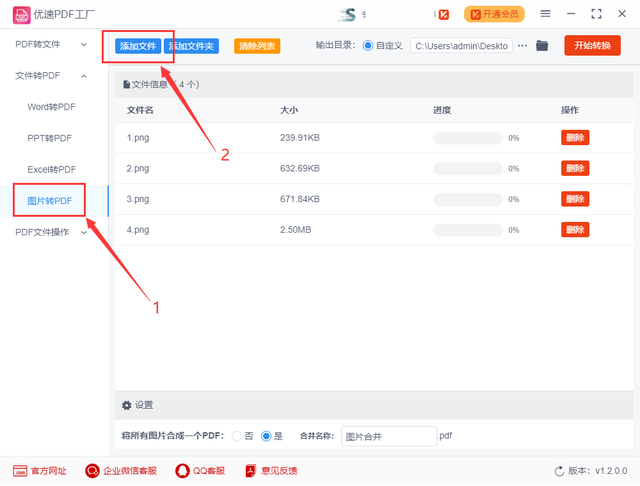The image size is (640, 486).
Task: Open the QQ客服 penguin icon
Action: click(x=182, y=471)
